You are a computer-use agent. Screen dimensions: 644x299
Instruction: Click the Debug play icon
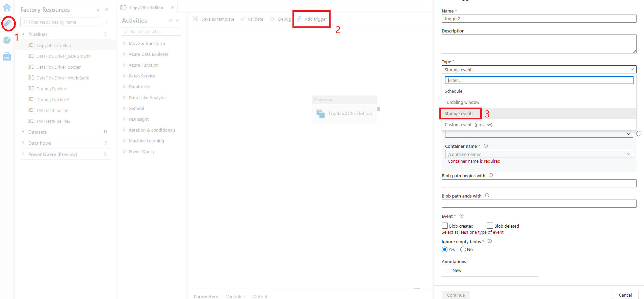click(273, 19)
